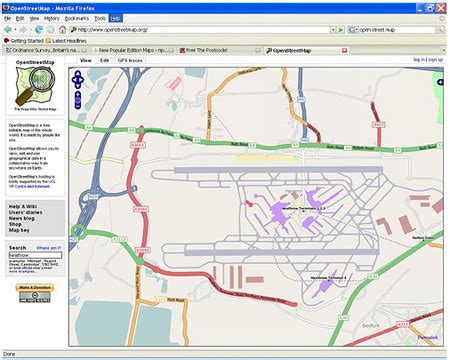Go to the Home page icon
The height and width of the screenshot is (360, 450).
[x=62, y=29]
